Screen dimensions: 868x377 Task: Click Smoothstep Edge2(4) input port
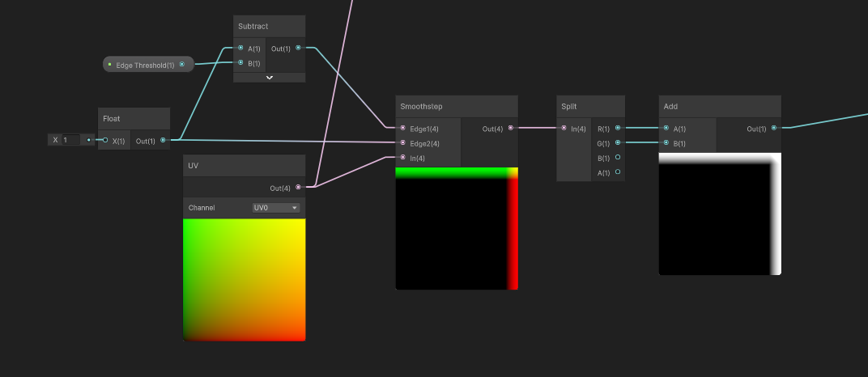click(x=402, y=143)
